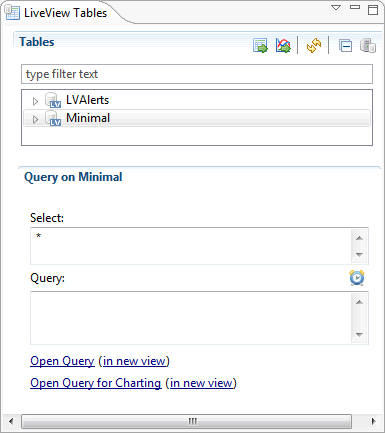Click the Open Query for Charting toolbar icon
This screenshot has width=385, height=433.
(283, 45)
